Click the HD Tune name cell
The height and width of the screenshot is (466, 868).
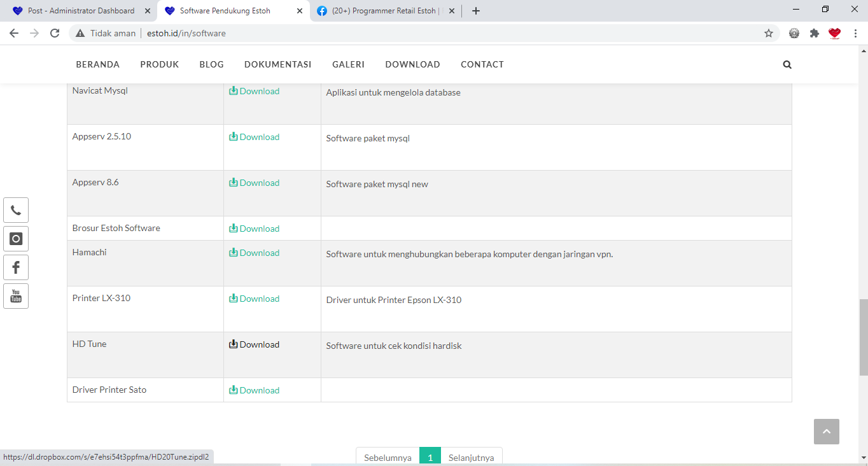coord(145,355)
